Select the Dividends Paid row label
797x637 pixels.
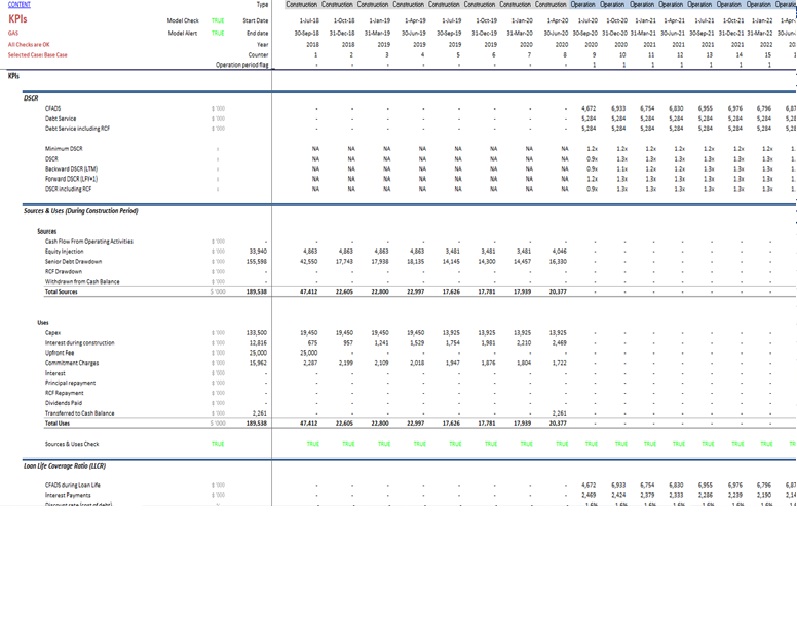63,403
